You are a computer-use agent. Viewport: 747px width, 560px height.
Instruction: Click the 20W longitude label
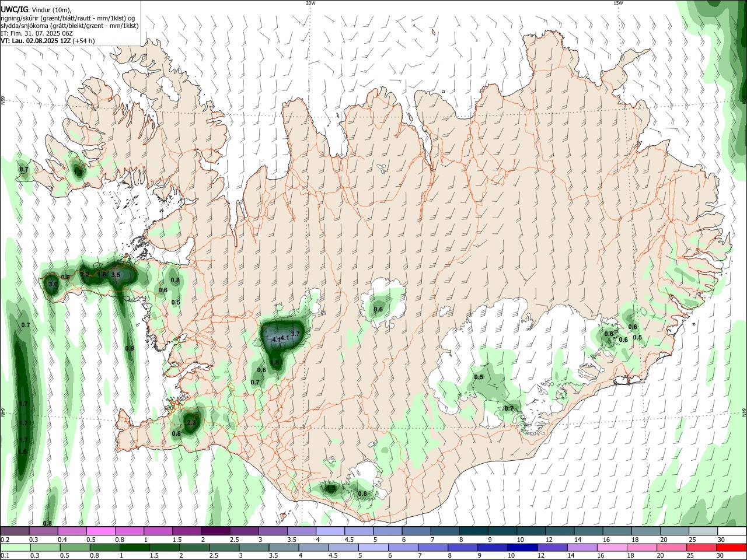click(x=311, y=3)
